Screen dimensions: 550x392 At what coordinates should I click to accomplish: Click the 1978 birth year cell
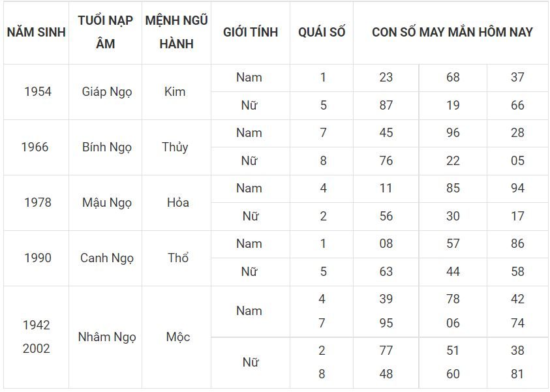(38, 203)
